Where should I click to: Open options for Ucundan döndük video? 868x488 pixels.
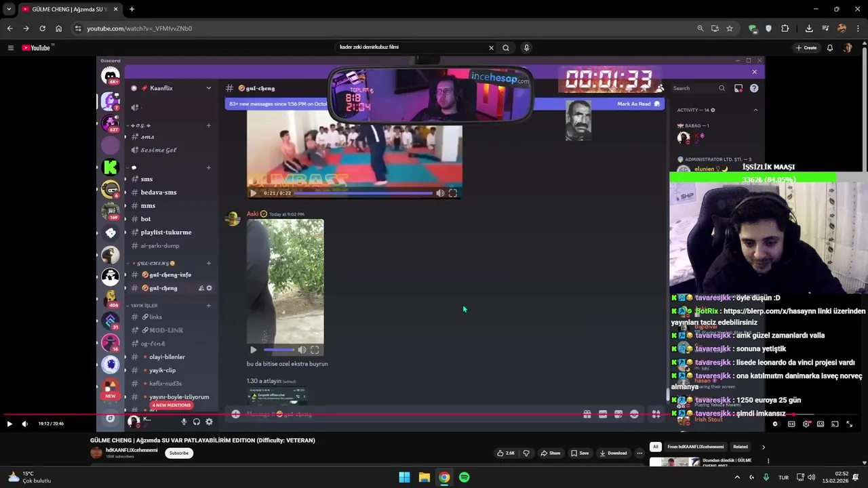[x=768, y=461]
